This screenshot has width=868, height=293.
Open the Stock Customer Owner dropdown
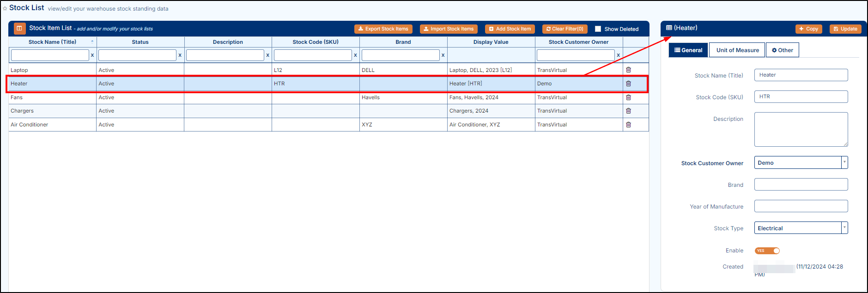[x=844, y=163]
